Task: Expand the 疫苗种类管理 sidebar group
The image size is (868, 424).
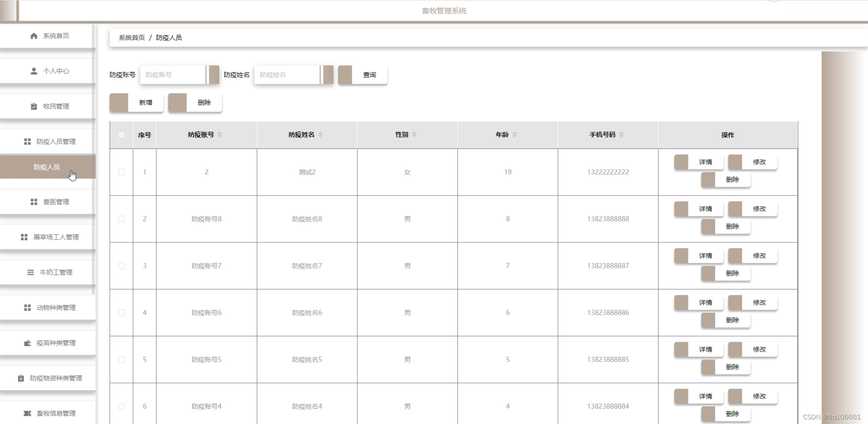Action: (x=47, y=343)
